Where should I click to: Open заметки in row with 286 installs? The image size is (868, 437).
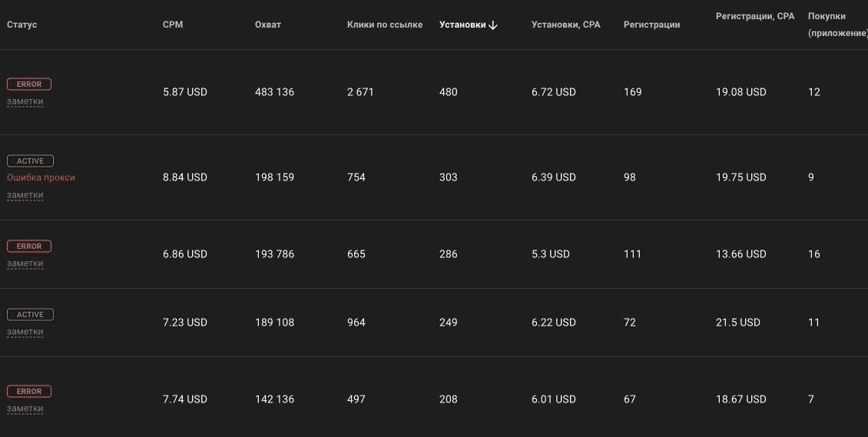point(25,264)
